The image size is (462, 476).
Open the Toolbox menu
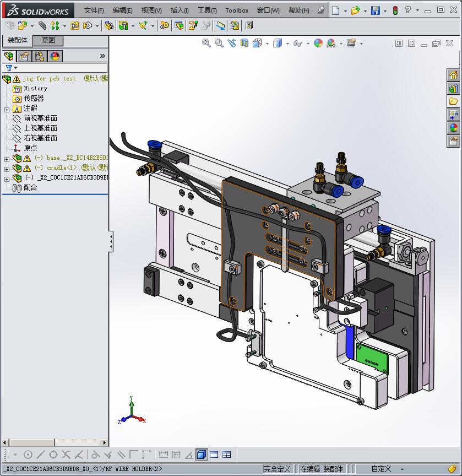click(x=237, y=10)
